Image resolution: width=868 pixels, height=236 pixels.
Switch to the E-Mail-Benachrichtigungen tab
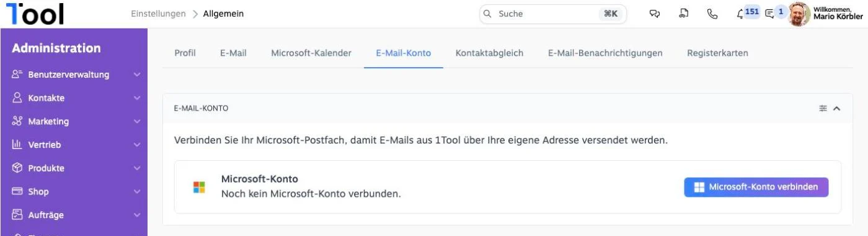pyautogui.click(x=605, y=53)
